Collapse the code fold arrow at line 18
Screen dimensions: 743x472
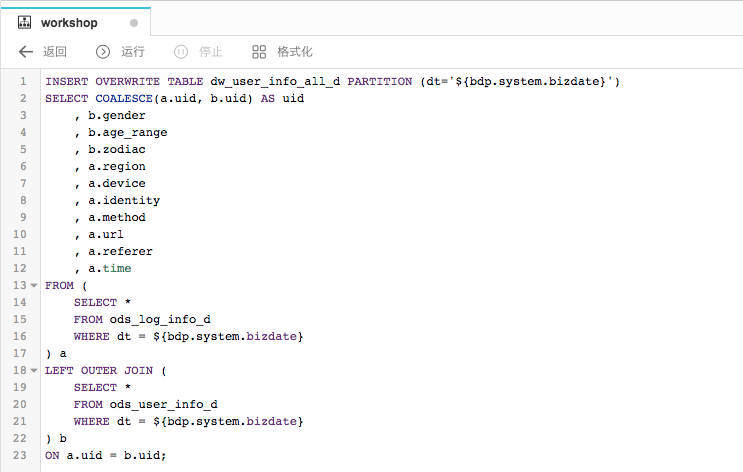coord(34,370)
